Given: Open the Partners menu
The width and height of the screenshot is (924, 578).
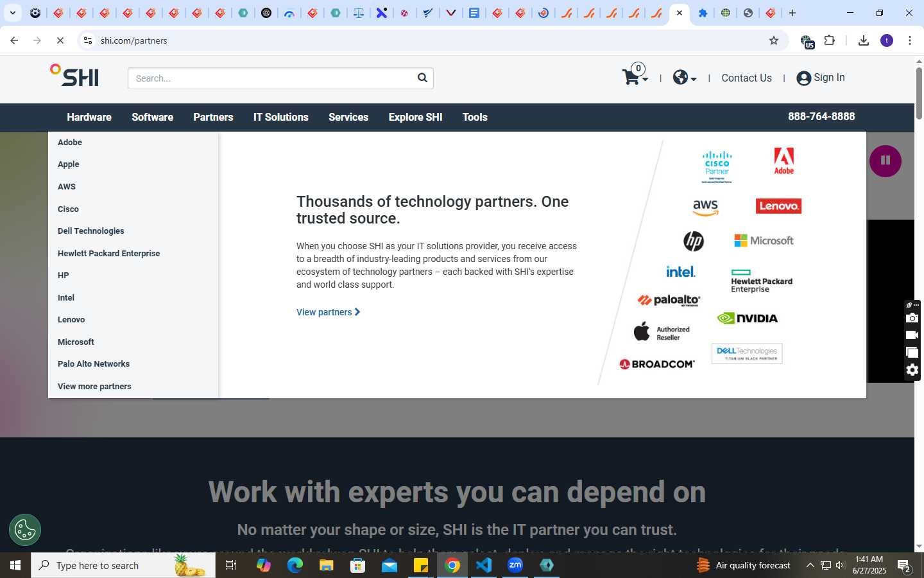Looking at the screenshot, I should coord(213,117).
